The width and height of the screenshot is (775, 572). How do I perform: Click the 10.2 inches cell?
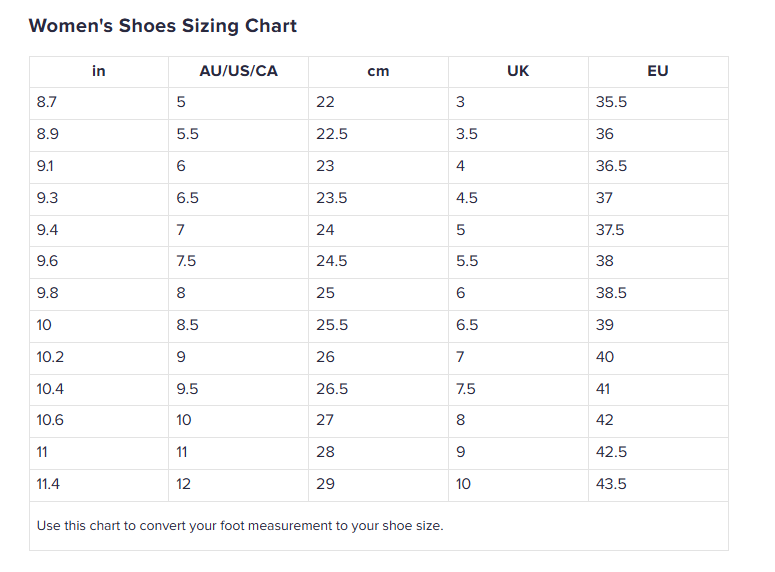click(x=50, y=357)
